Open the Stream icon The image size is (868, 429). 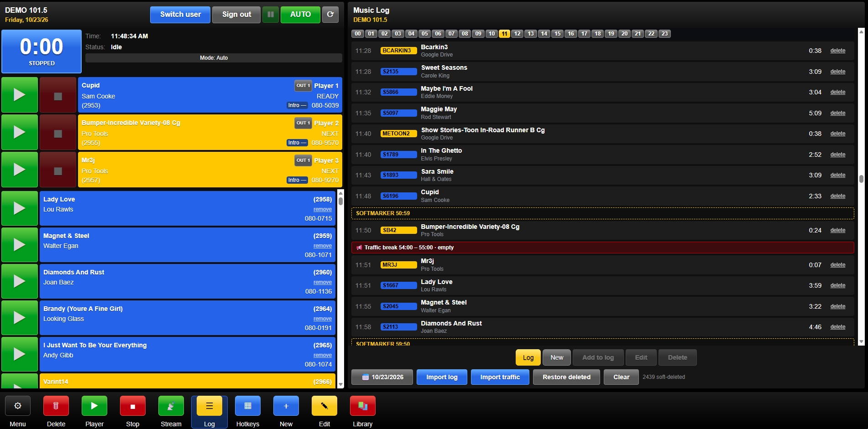coord(171,406)
